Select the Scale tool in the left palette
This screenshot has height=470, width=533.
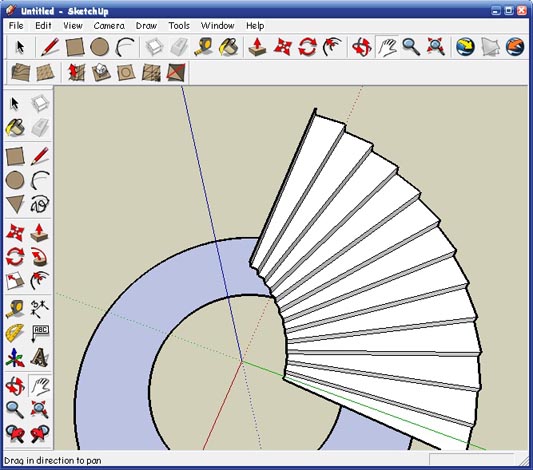(15, 280)
